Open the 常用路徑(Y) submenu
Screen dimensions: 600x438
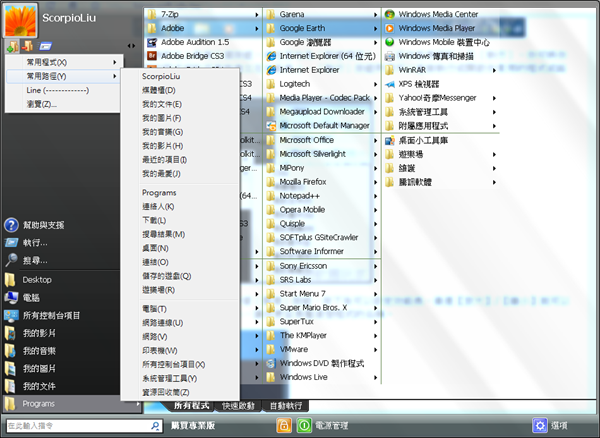tap(64, 77)
